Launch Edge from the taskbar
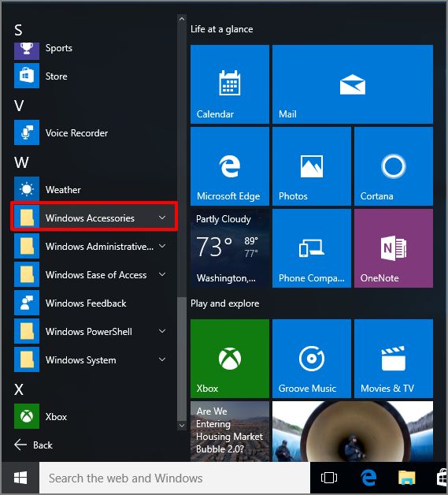448x495 pixels. [x=368, y=478]
